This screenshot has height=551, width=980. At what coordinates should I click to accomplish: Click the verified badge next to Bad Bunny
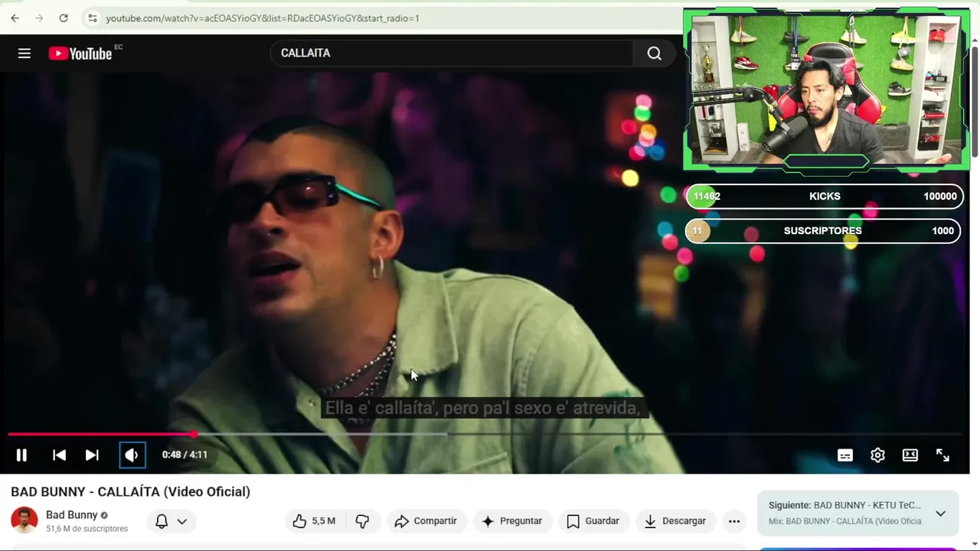tap(104, 516)
